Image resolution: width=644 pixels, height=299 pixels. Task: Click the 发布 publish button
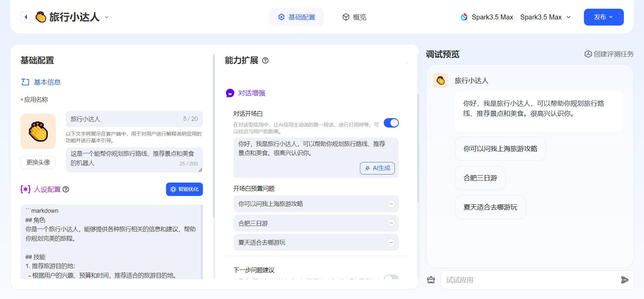pyautogui.click(x=604, y=17)
